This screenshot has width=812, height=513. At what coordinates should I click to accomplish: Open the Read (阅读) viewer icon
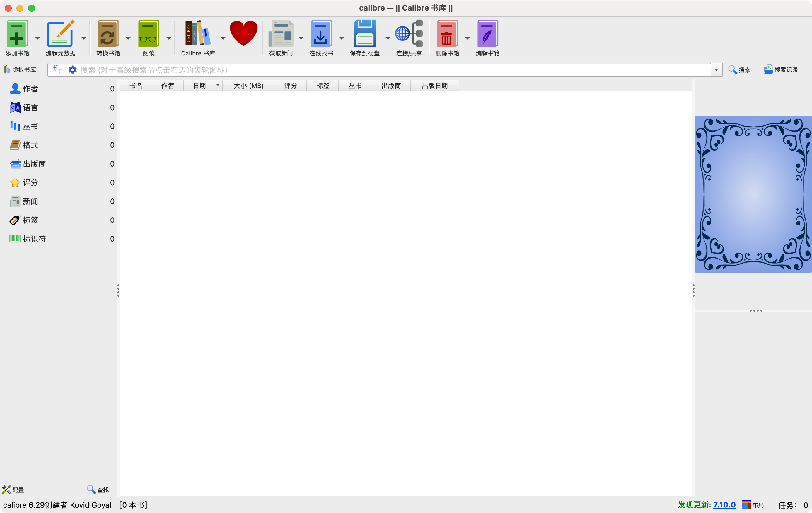tap(149, 34)
